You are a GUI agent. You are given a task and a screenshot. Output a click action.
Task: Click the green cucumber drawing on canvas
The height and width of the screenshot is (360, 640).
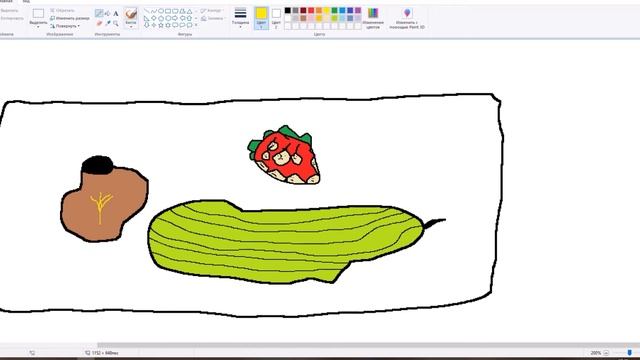[x=286, y=242]
